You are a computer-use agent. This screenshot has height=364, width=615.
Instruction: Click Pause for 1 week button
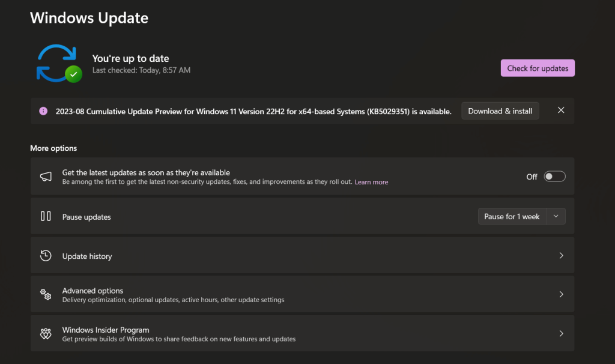[512, 216]
